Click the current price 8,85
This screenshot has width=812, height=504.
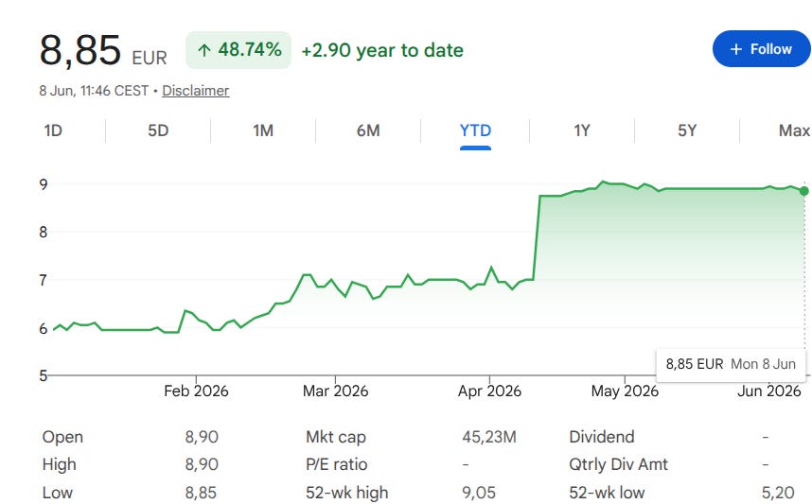[x=80, y=50]
